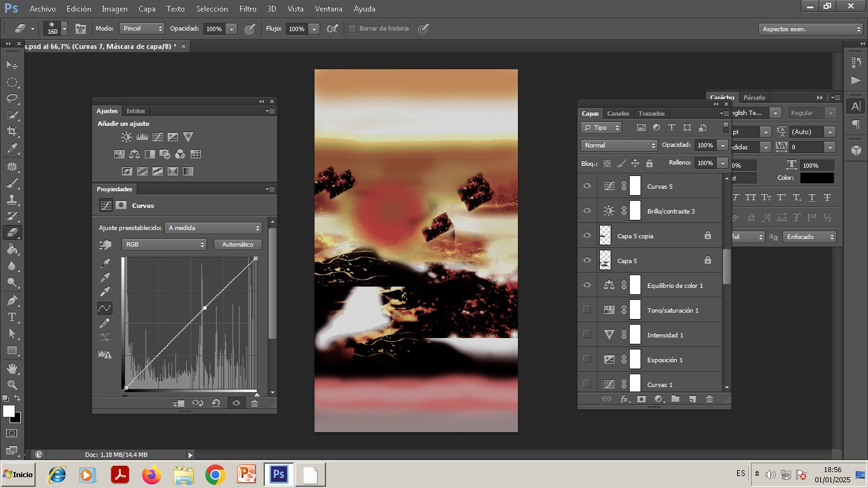
Task: Show the Intensidad 1 layer
Action: pyautogui.click(x=587, y=334)
